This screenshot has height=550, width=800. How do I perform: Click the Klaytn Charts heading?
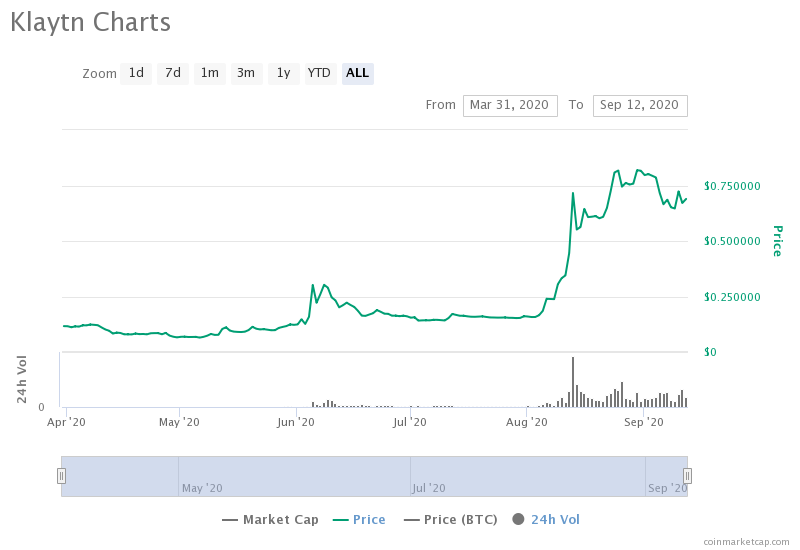[x=91, y=23]
